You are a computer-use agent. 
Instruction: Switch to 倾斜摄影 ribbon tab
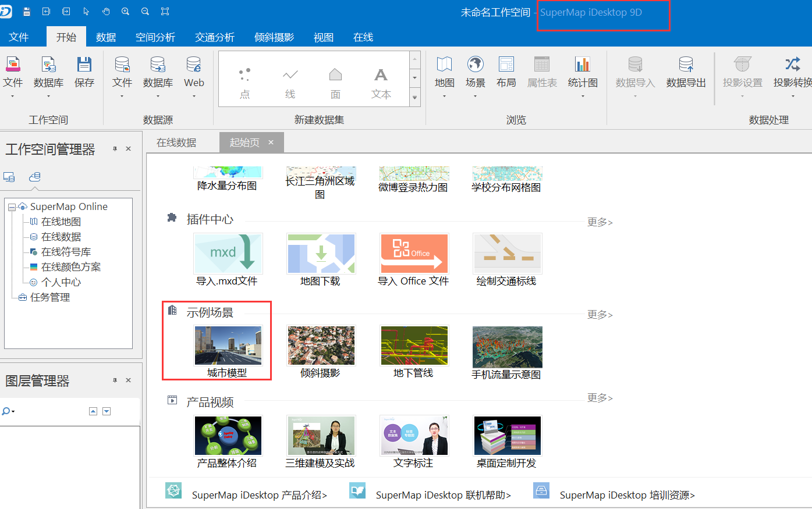click(x=274, y=37)
